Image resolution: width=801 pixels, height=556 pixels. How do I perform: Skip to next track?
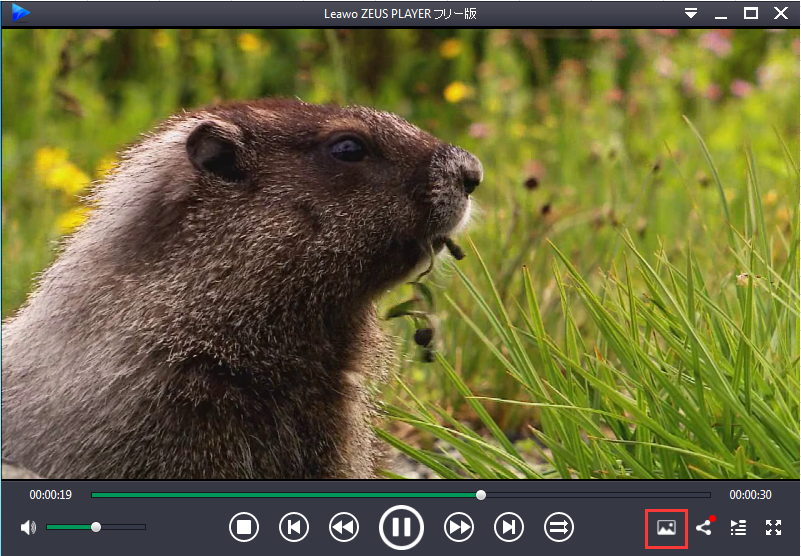pyautogui.click(x=509, y=527)
